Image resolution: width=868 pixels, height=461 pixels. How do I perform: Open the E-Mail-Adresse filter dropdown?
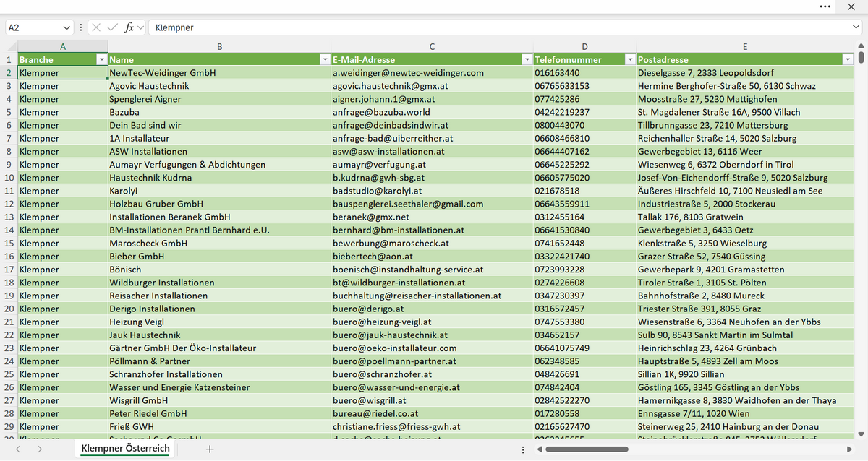527,59
